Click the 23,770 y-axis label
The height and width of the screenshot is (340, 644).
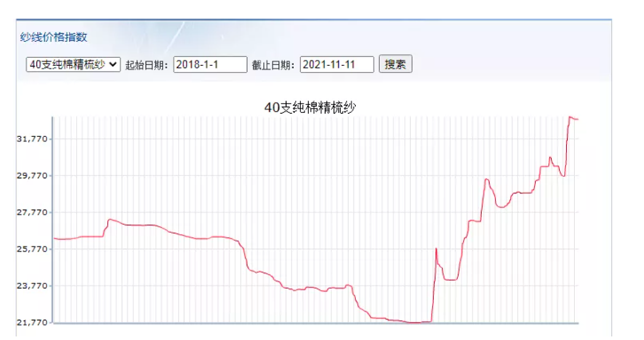pyautogui.click(x=32, y=285)
